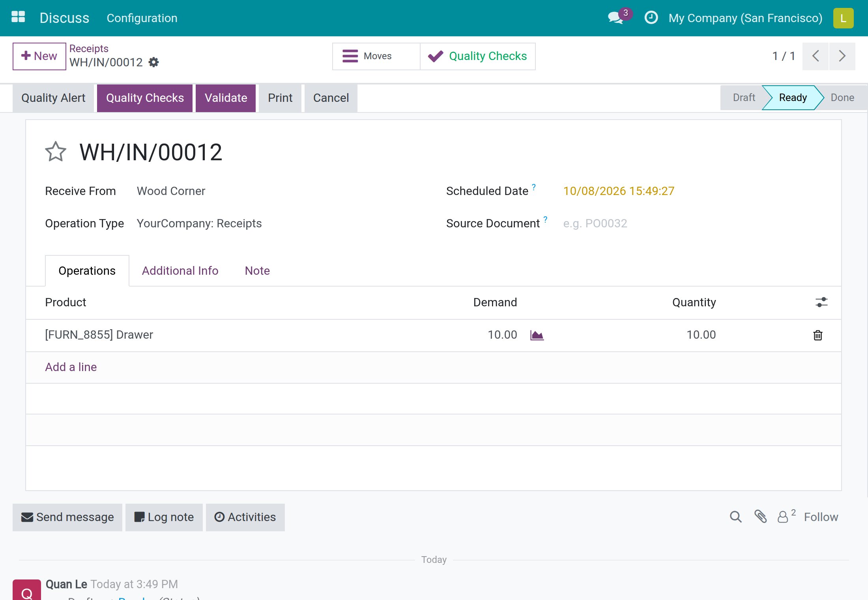Switch to the Additional Info tab
This screenshot has width=868, height=600.
(x=180, y=271)
